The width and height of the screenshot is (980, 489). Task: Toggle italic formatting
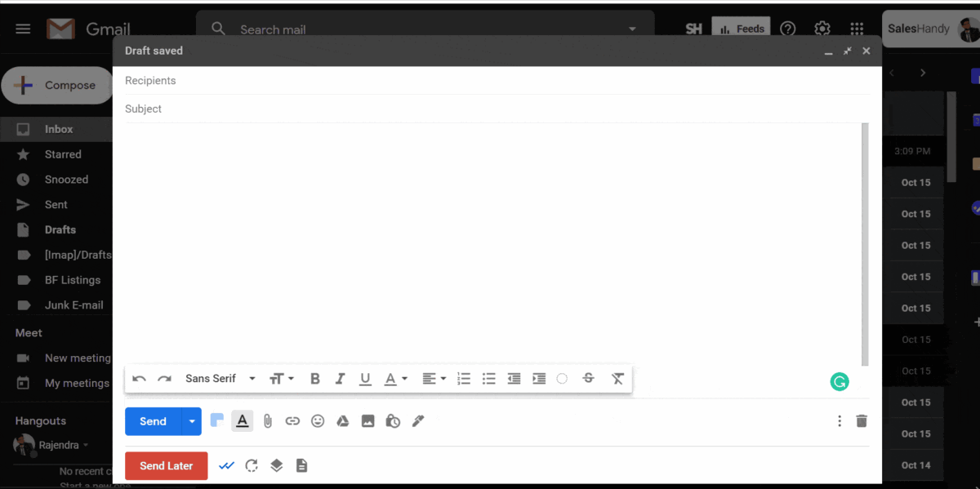coord(340,378)
